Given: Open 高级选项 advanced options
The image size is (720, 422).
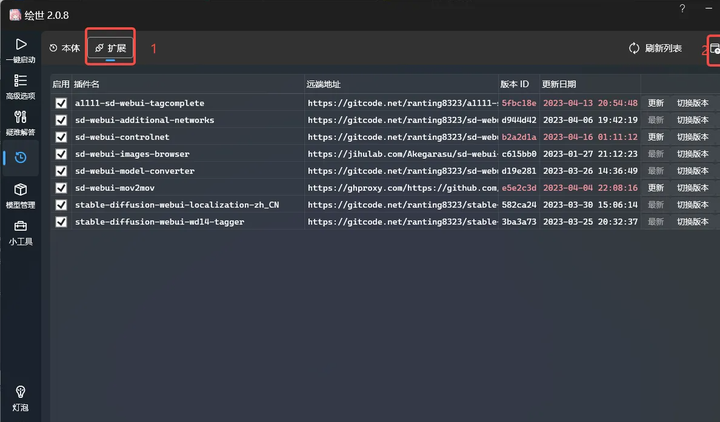Looking at the screenshot, I should [x=21, y=87].
